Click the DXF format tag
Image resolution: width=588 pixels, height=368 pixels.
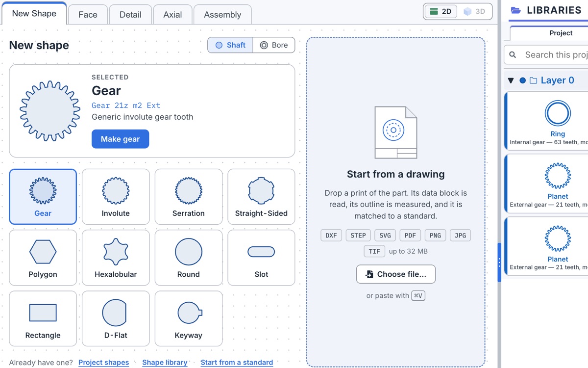point(331,236)
